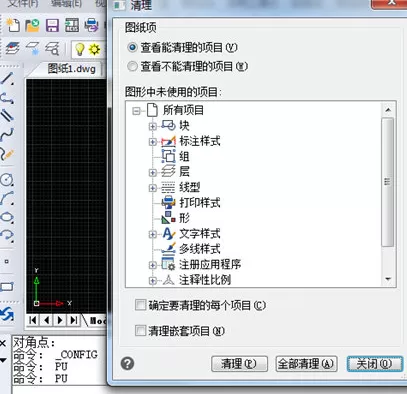Select the Rectangle draw tool

pos(7,287)
